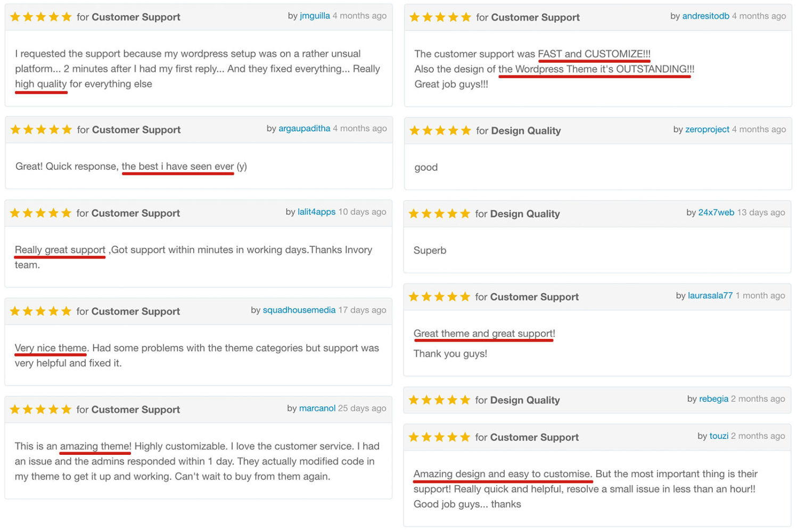797x532 pixels.
Task: Open andresitodb's profile link
Action: point(705,16)
